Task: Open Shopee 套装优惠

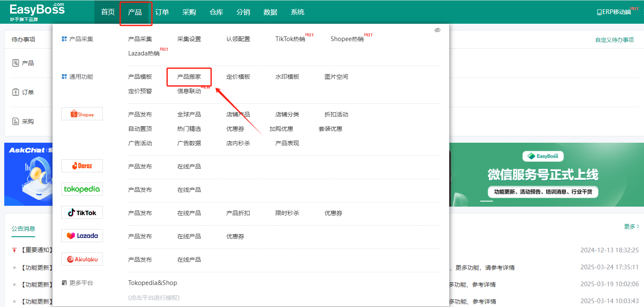Action: coord(330,129)
